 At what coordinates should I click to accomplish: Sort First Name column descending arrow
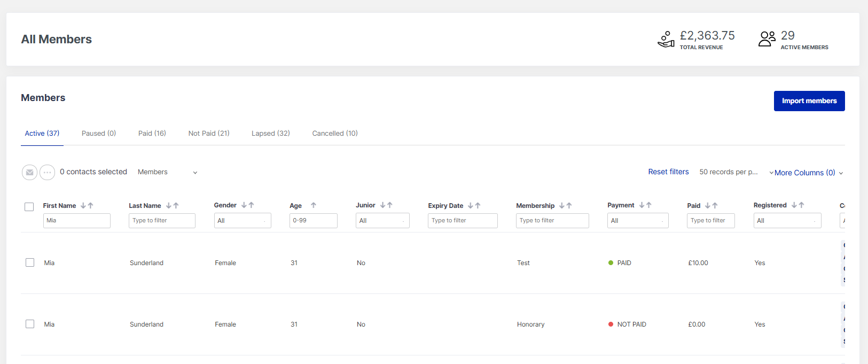pyautogui.click(x=83, y=206)
